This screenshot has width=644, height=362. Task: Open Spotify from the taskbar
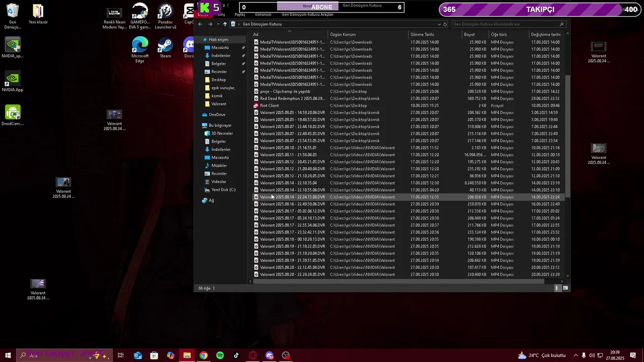pyautogui.click(x=220, y=355)
